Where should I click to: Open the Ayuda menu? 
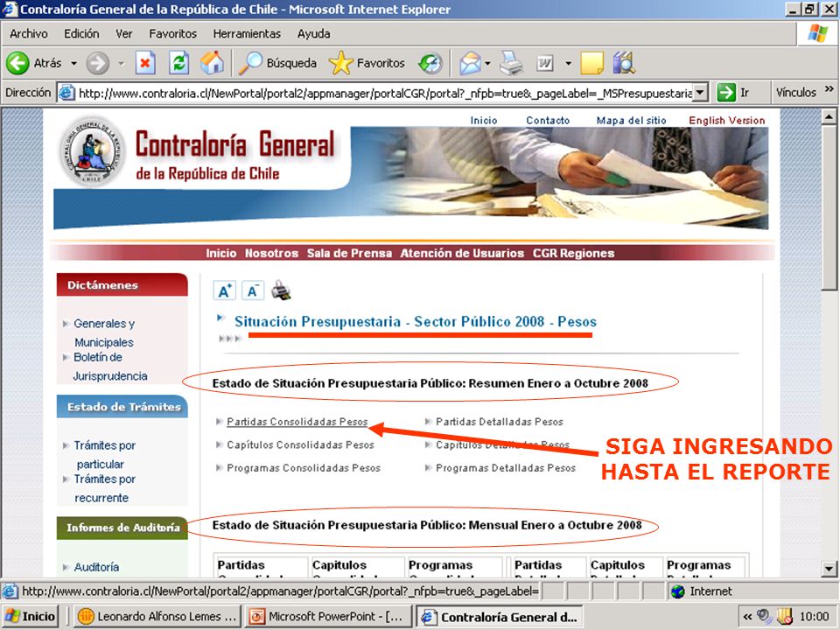313,34
